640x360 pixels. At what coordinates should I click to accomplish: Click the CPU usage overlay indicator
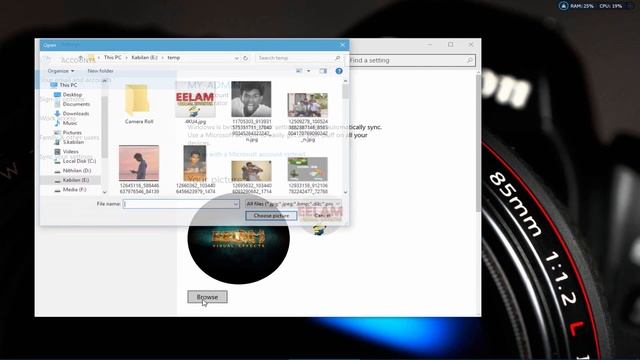click(x=611, y=6)
